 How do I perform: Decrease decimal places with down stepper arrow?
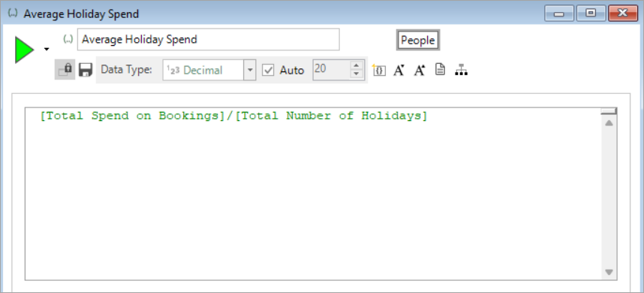(x=357, y=74)
